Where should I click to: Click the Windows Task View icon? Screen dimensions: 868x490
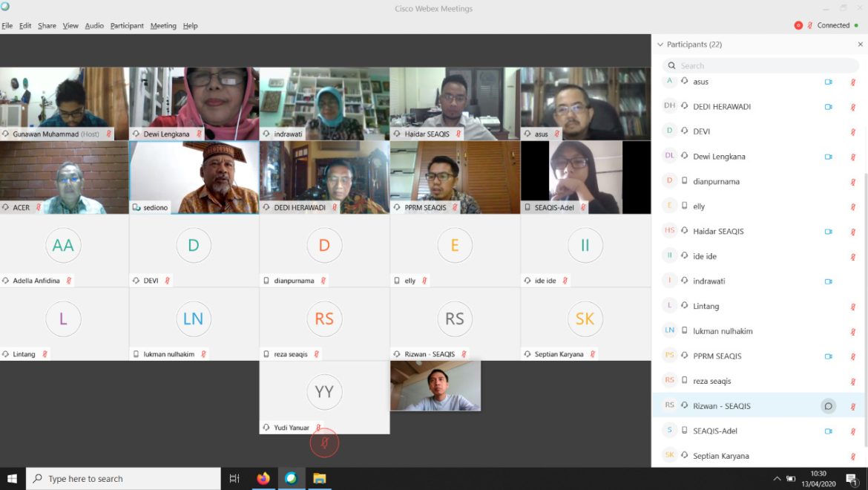click(234, 478)
